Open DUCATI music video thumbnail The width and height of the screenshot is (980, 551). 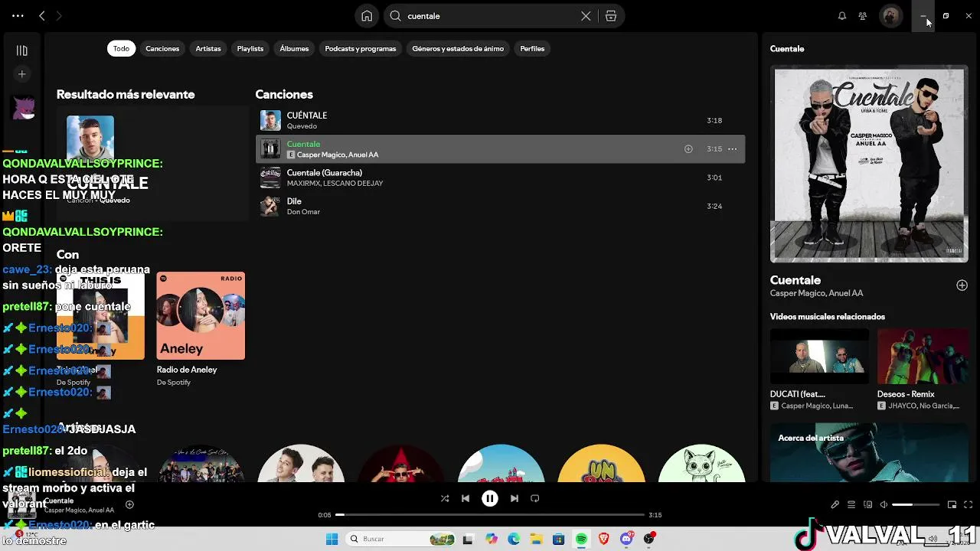click(819, 356)
